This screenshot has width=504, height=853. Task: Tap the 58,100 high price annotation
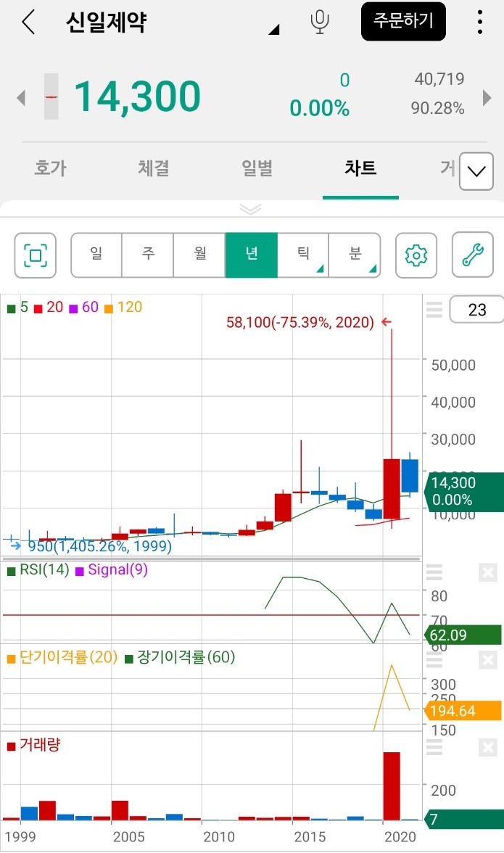tap(300, 323)
